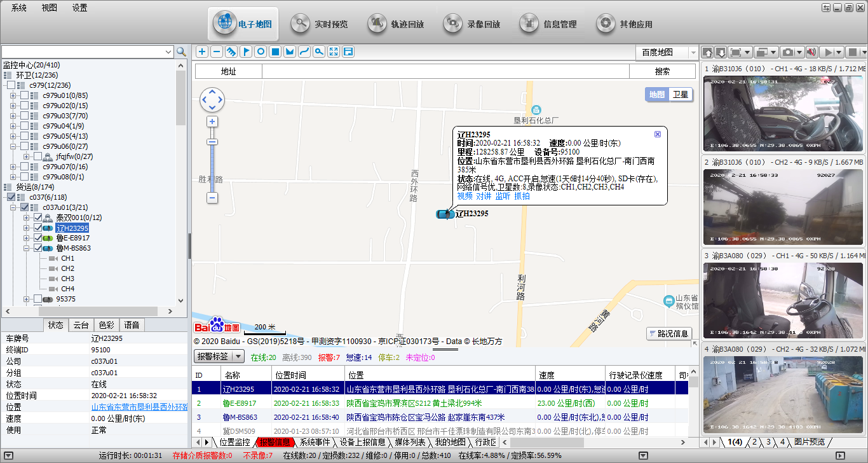Click the move-up arrow in video toolbar
The image size is (868, 463).
coord(709,52)
